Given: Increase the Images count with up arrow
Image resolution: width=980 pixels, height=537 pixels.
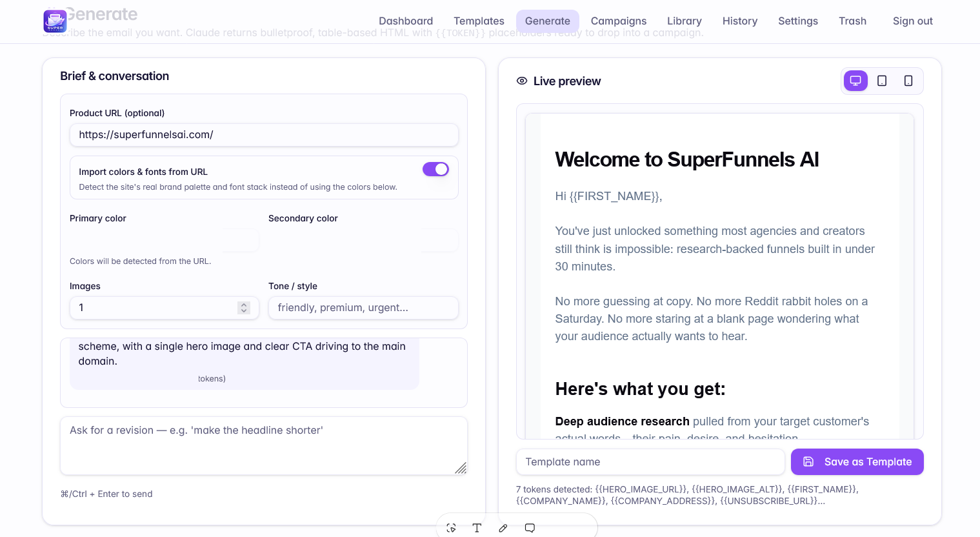Looking at the screenshot, I should [x=244, y=305].
